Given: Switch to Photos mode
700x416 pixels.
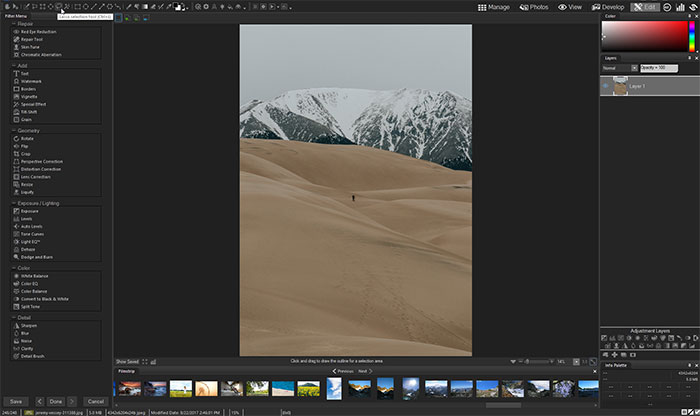Looking at the screenshot, I should [x=534, y=7].
